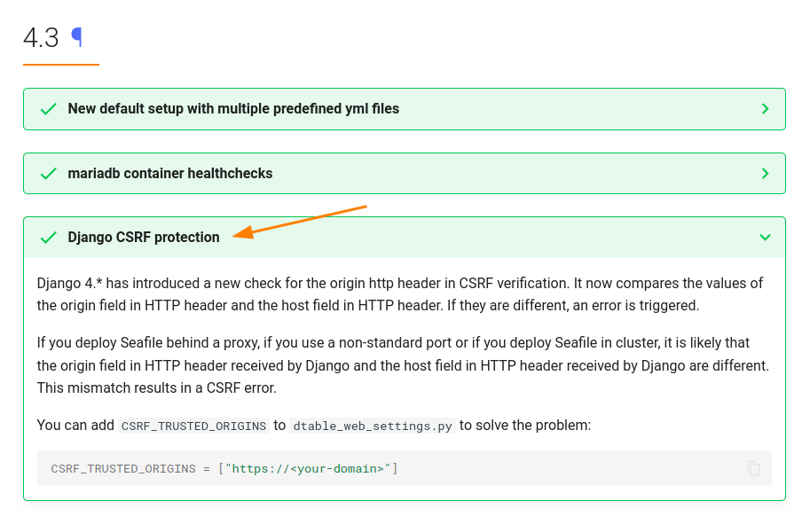Click inline code CSRF_TRUSTED_ORIGINS in the sentence
The image size is (794, 532).
pyautogui.click(x=193, y=426)
